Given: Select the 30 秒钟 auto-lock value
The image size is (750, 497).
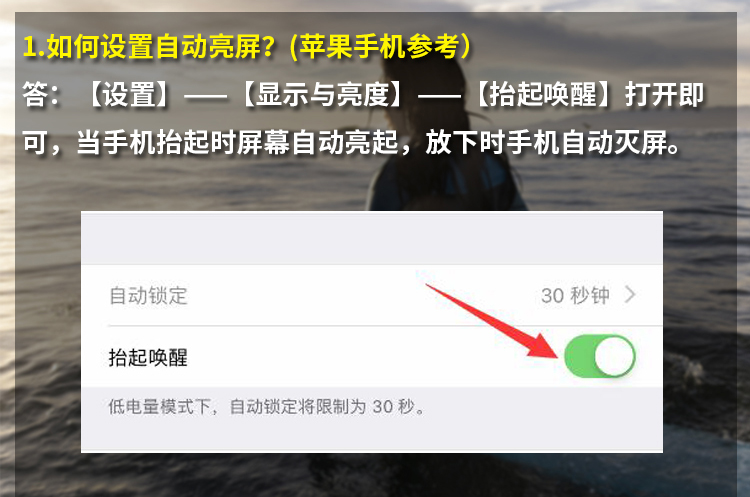Looking at the screenshot, I should coord(575,295).
